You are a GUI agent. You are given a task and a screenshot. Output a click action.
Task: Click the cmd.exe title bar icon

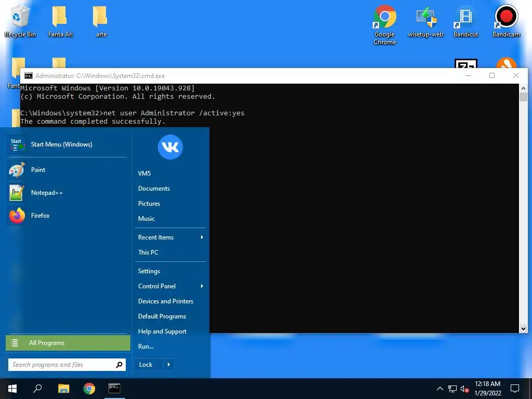(x=29, y=76)
